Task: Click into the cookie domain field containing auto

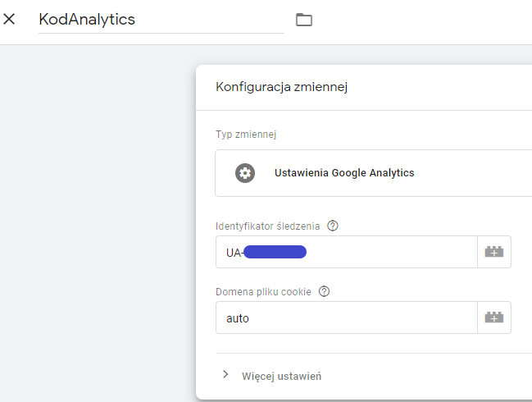Action: (x=344, y=317)
